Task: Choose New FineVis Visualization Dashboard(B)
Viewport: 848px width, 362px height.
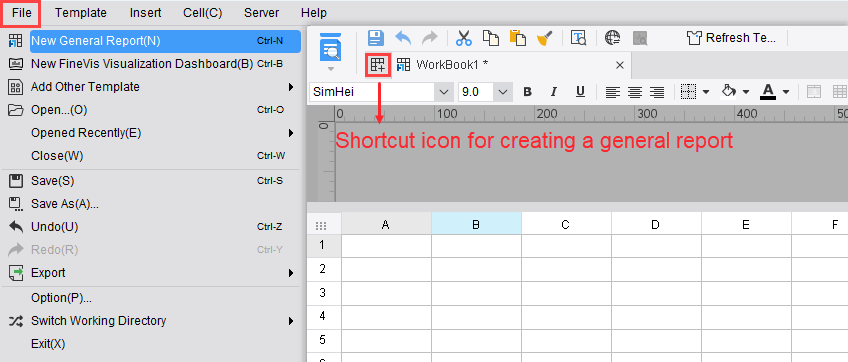Action: (151, 64)
